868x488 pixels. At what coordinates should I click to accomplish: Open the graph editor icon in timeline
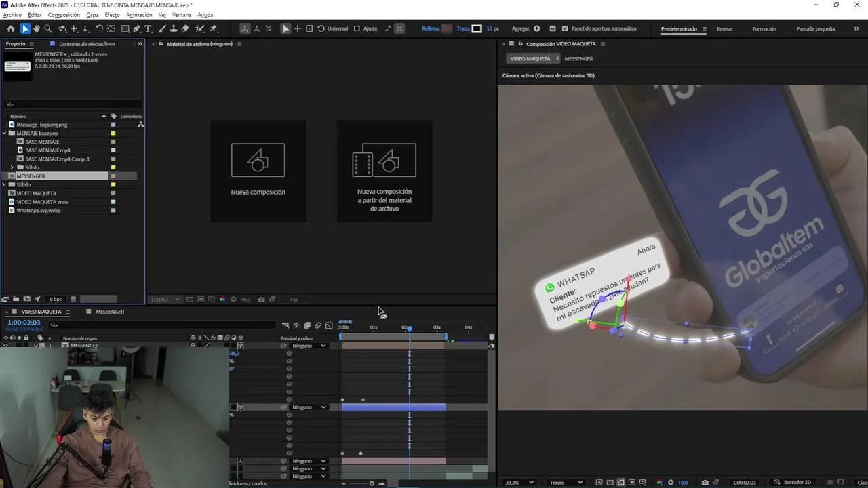coord(329,325)
